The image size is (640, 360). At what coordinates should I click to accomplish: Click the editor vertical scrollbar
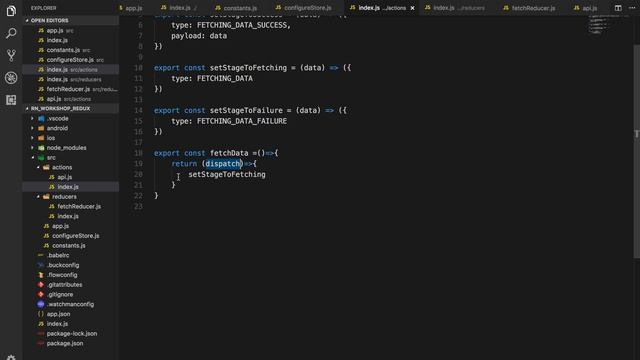pyautogui.click(x=637, y=151)
